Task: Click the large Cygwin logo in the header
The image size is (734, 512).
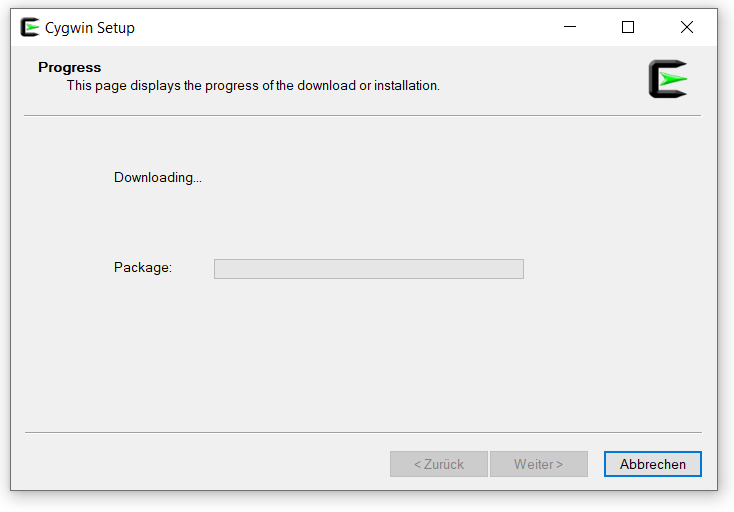Action: point(667,79)
